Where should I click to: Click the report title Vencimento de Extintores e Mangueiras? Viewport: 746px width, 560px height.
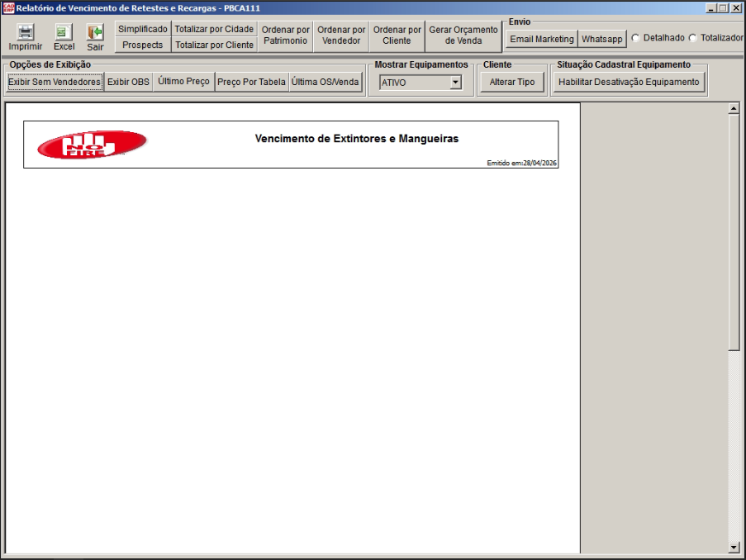click(x=357, y=139)
